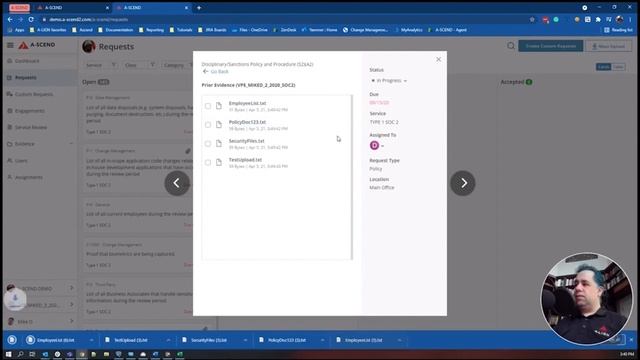Open the Windows Start menu
This screenshot has height=360, width=640.
[x=9, y=354]
